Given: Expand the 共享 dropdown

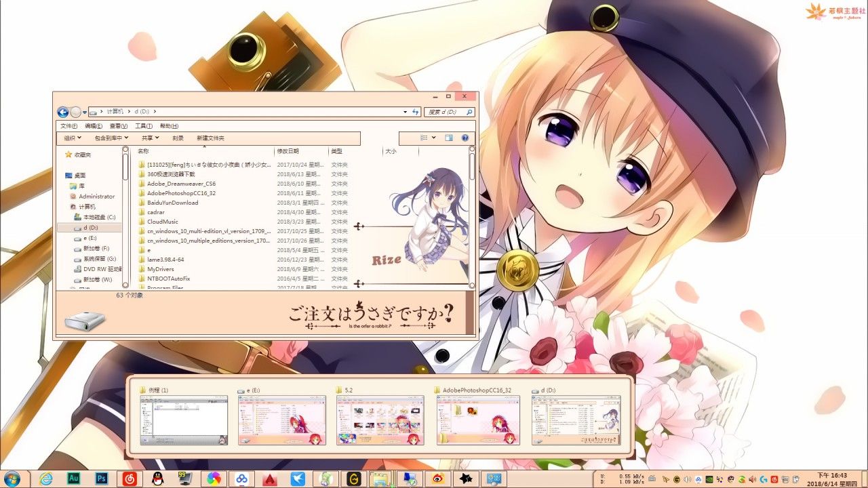Looking at the screenshot, I should [x=151, y=138].
